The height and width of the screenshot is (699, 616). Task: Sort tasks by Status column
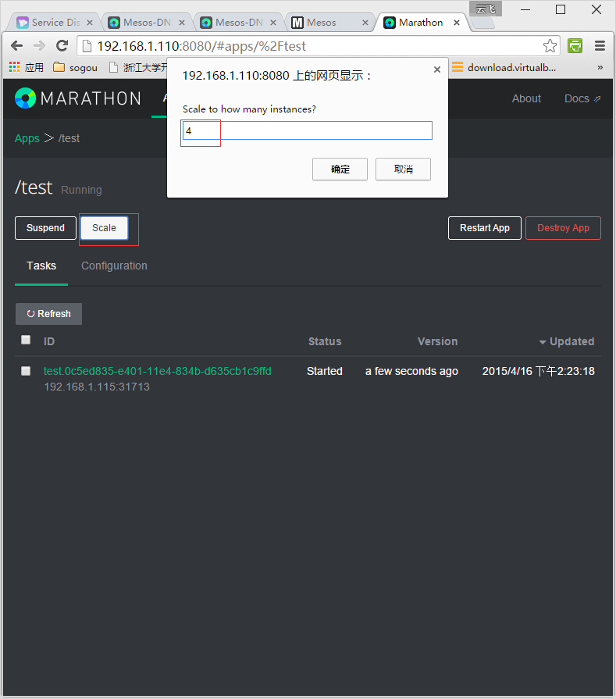[x=325, y=341]
